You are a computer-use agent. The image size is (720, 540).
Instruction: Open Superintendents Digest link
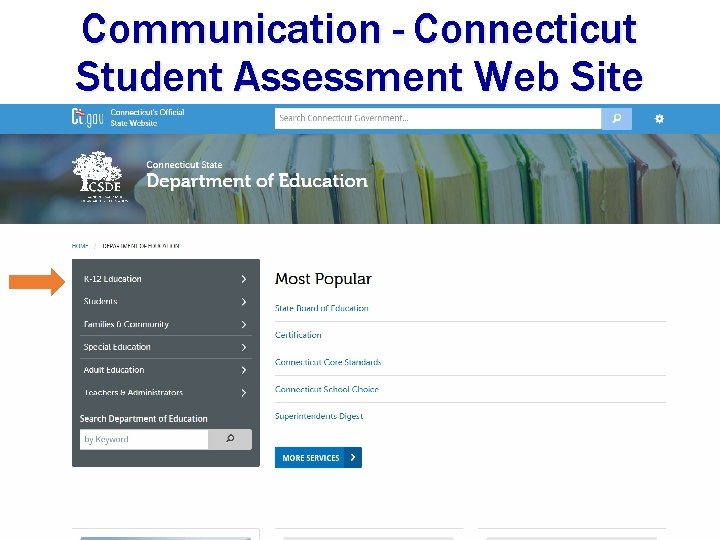(x=319, y=416)
